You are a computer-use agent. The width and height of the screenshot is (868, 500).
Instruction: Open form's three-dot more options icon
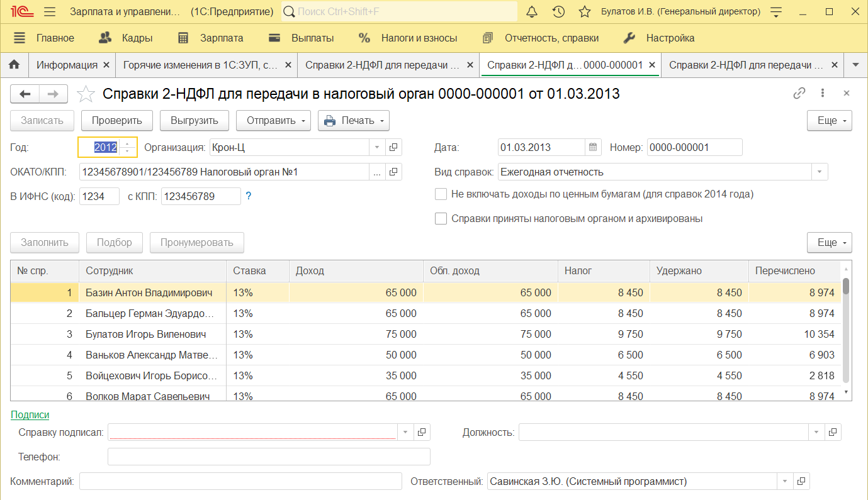coord(823,93)
